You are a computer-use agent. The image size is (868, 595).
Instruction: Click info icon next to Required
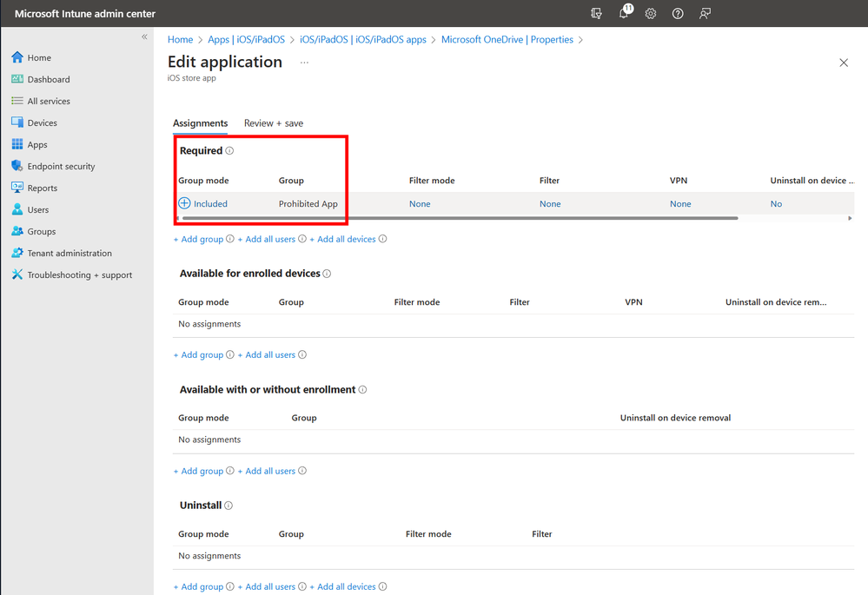pyautogui.click(x=229, y=150)
